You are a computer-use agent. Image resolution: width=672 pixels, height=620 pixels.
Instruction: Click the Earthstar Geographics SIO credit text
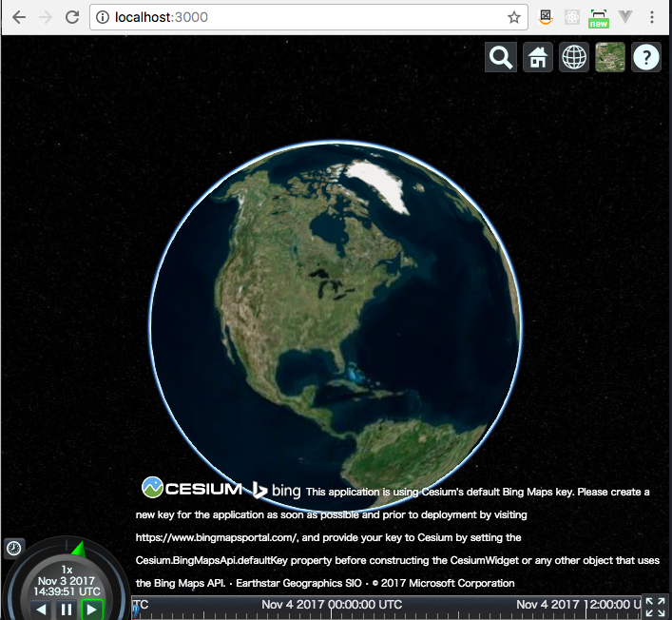point(298,583)
